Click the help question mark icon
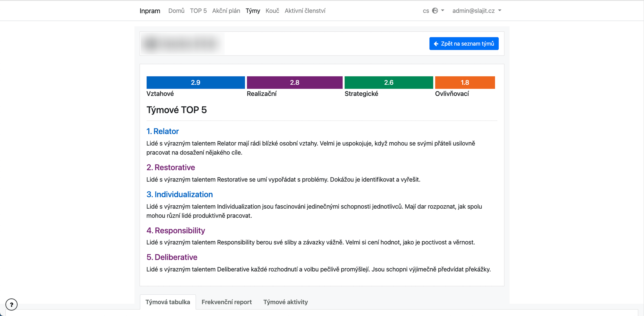 coord(12,304)
